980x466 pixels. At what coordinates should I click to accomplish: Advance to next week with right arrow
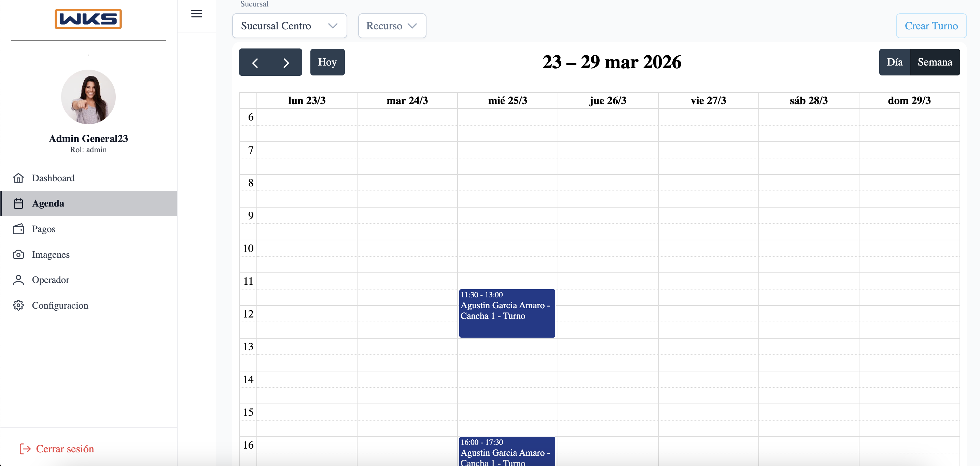click(x=286, y=62)
